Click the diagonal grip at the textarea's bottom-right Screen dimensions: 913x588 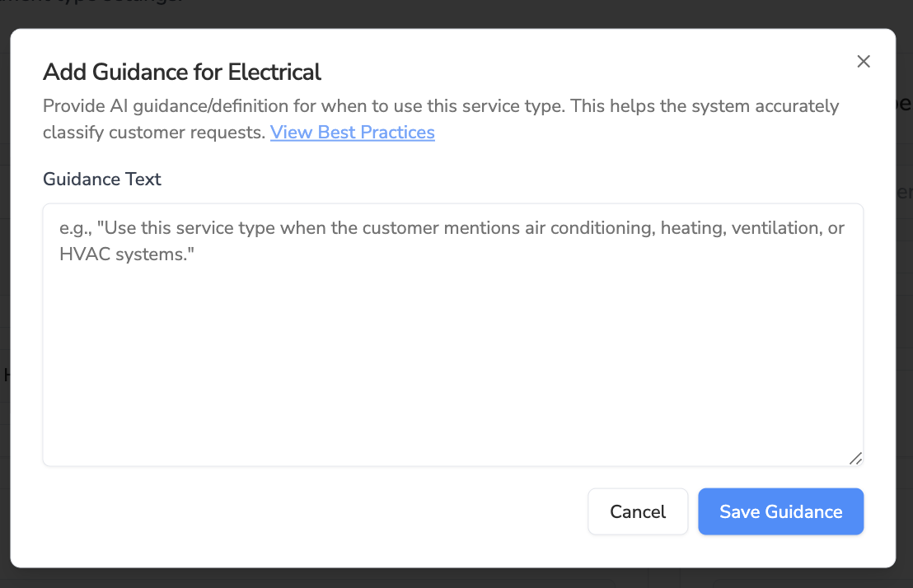click(855, 458)
